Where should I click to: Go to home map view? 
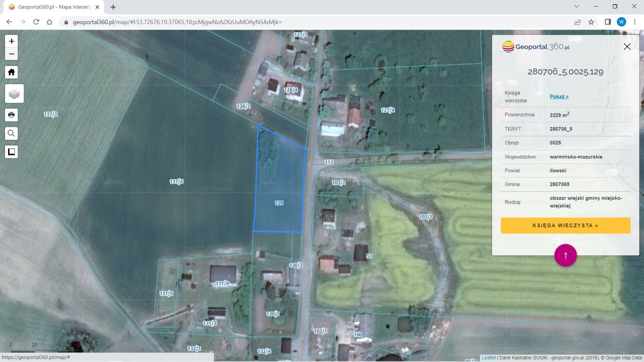tap(12, 72)
